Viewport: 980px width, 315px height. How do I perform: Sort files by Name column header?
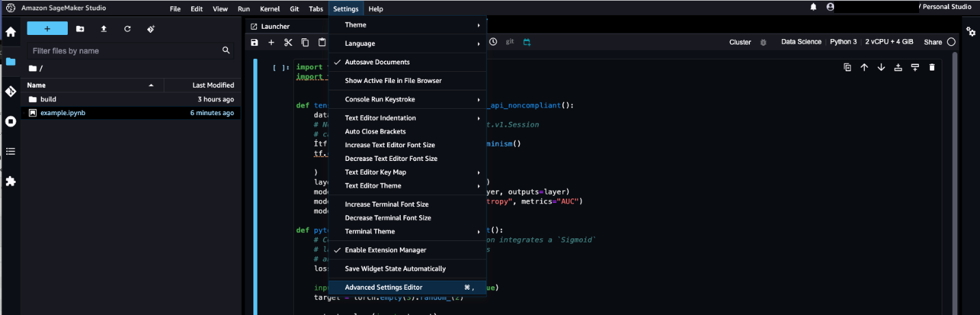coord(93,85)
